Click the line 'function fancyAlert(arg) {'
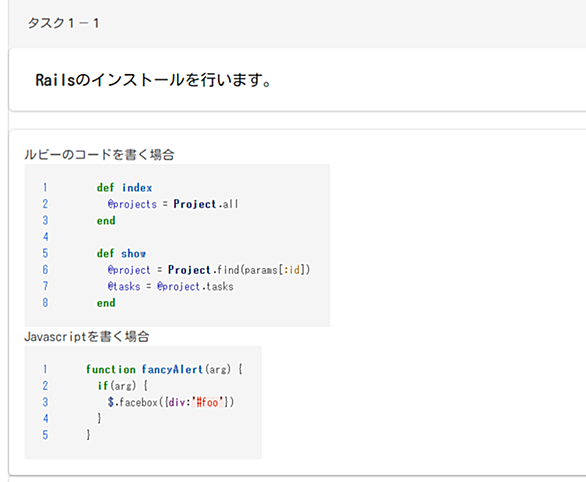Image resolution: width=586 pixels, height=482 pixels. click(x=164, y=369)
